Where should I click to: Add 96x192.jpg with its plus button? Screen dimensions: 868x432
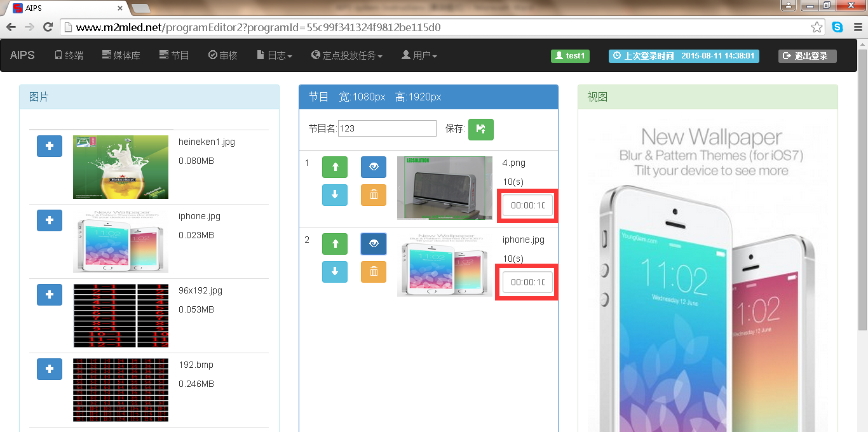pyautogui.click(x=50, y=295)
